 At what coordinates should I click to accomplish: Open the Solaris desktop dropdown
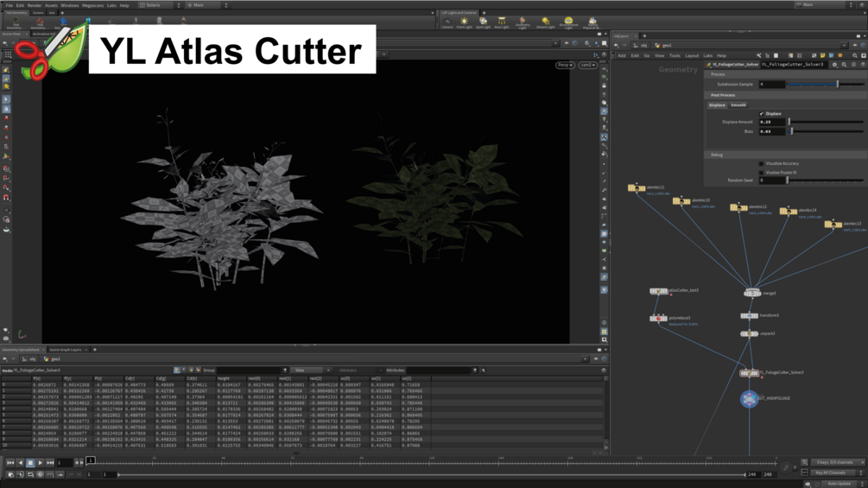[x=160, y=5]
